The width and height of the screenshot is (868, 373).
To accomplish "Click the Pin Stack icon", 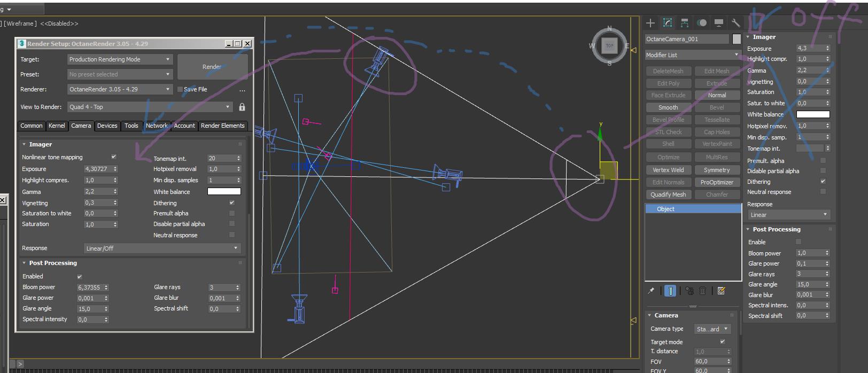I will 651,291.
